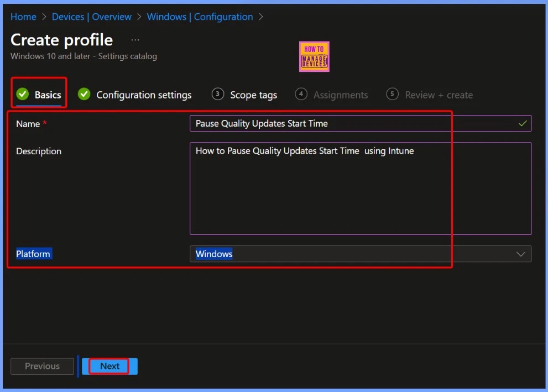This screenshot has height=392, width=548.
Task: Click the highlighted Platform label
Action: 33,254
